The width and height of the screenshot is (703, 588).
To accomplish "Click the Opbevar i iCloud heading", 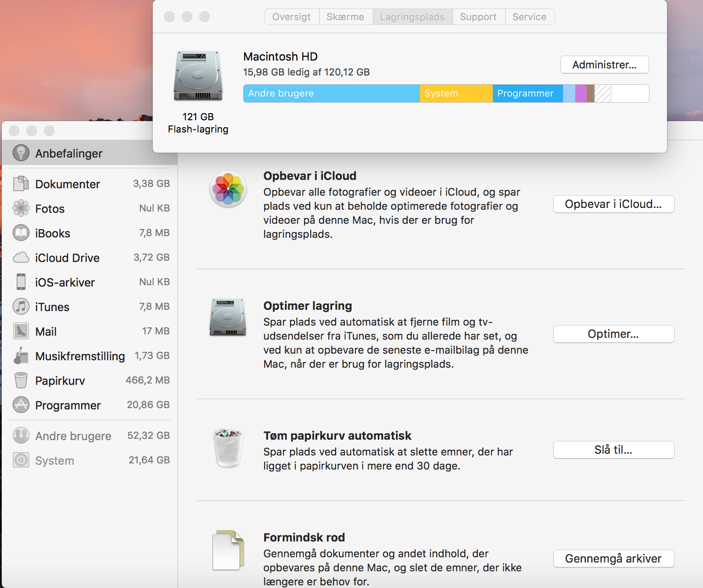I will pos(310,176).
